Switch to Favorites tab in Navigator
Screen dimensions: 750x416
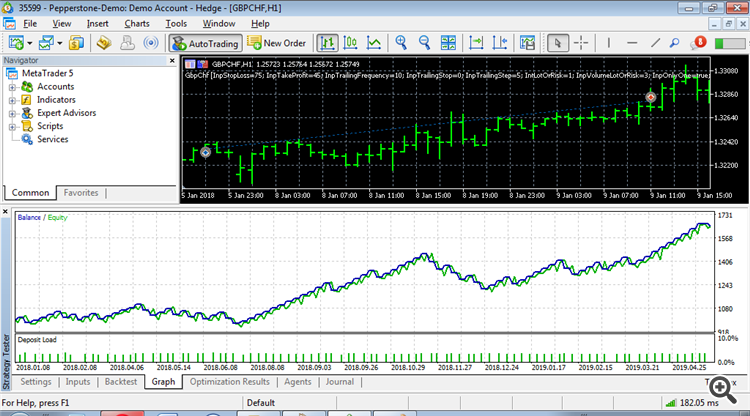(81, 193)
